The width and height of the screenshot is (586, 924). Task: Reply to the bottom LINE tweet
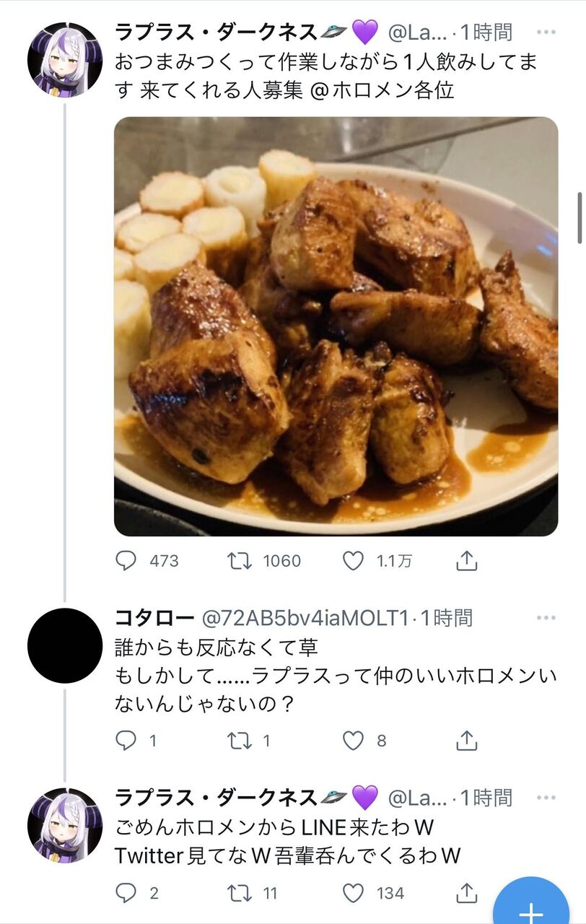click(x=126, y=893)
